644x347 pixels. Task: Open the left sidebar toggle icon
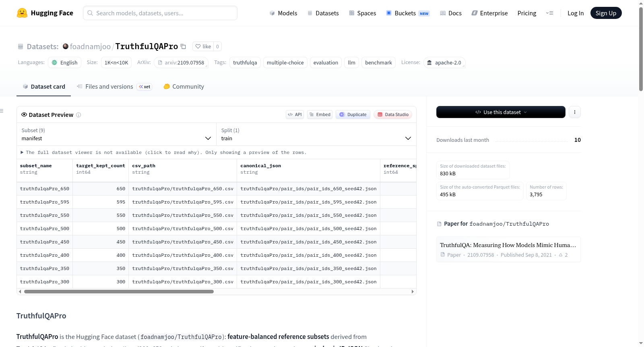2,111
